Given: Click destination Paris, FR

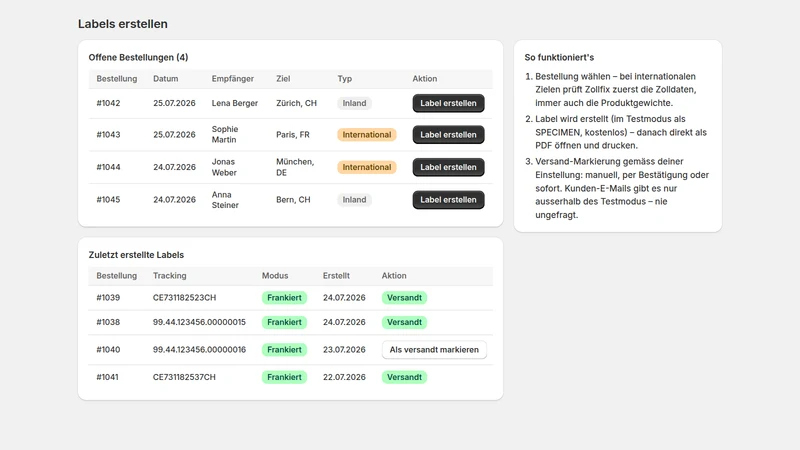Looking at the screenshot, I should coord(293,135).
